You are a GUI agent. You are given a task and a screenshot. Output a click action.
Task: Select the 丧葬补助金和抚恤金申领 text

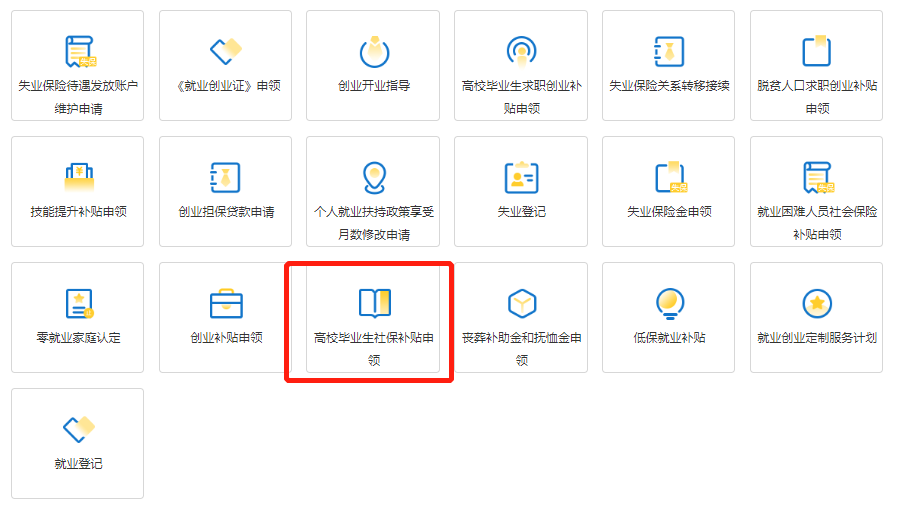click(522, 349)
